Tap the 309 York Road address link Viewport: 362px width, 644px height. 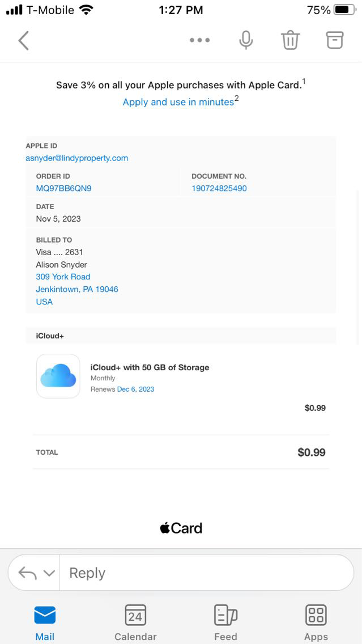(63, 277)
